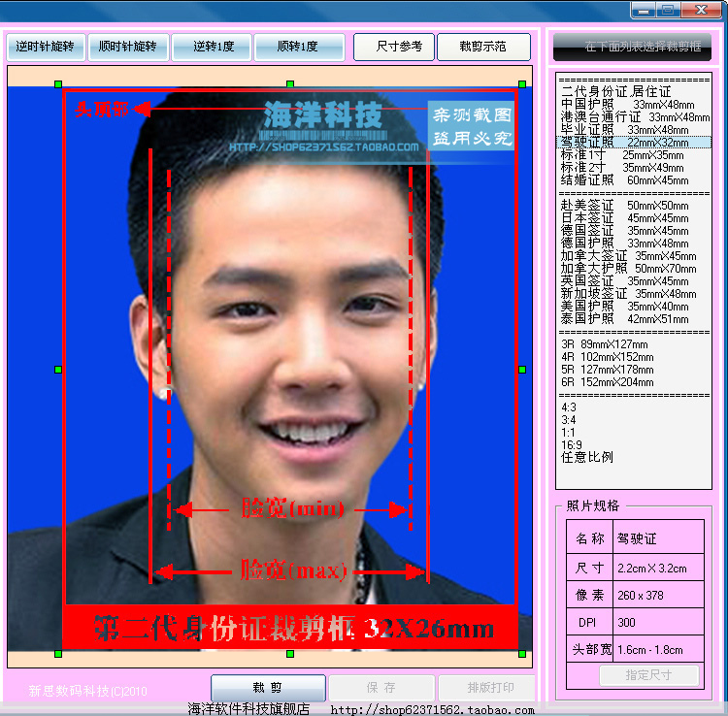Click the 1.6cm - 1.8cm head width cell
The image size is (728, 716).
pos(658,650)
